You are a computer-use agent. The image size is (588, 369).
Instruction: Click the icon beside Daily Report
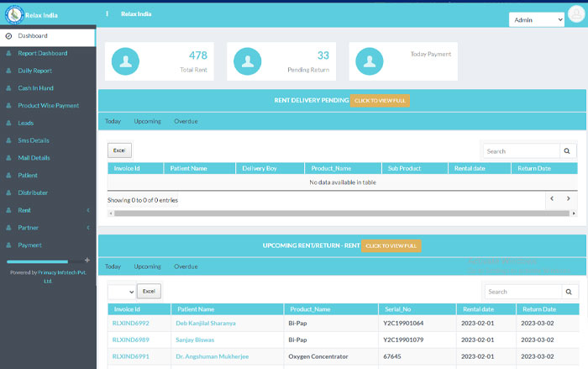pyautogui.click(x=8, y=71)
